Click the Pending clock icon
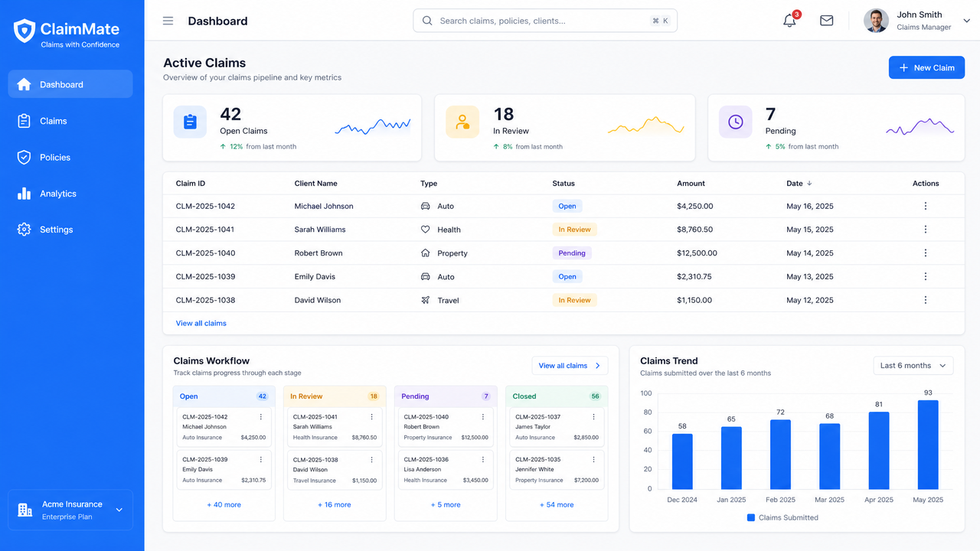This screenshot has width=980, height=551. pos(735,122)
